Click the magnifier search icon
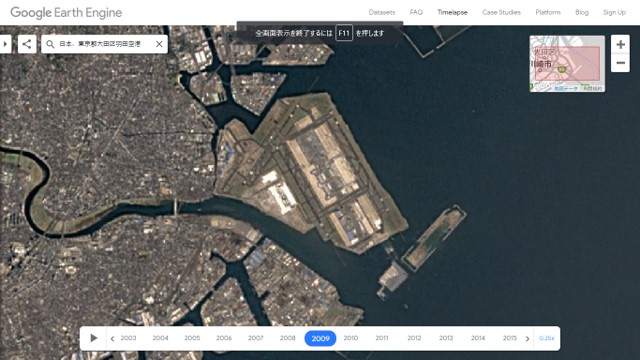Image resolution: width=640 pixels, height=360 pixels. [50, 44]
